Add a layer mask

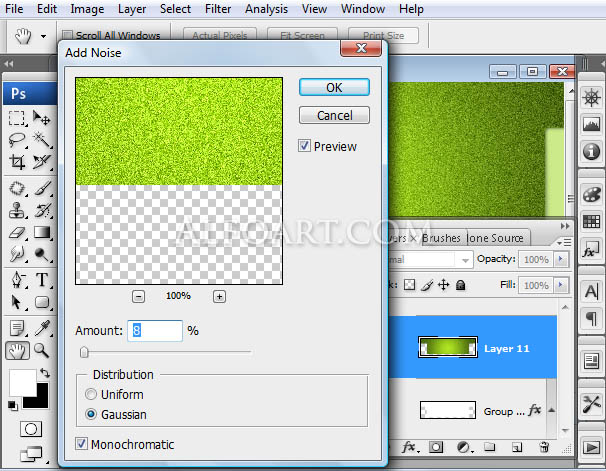[x=436, y=447]
